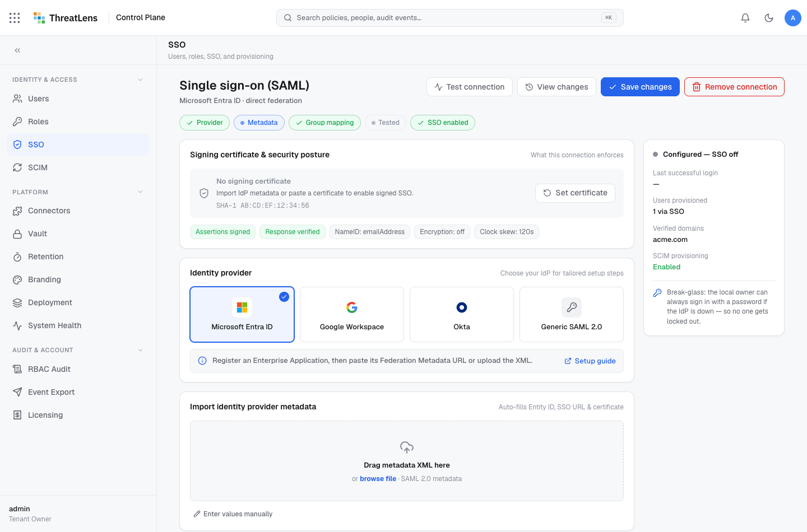Open RBAC Audit page

click(x=78, y=369)
